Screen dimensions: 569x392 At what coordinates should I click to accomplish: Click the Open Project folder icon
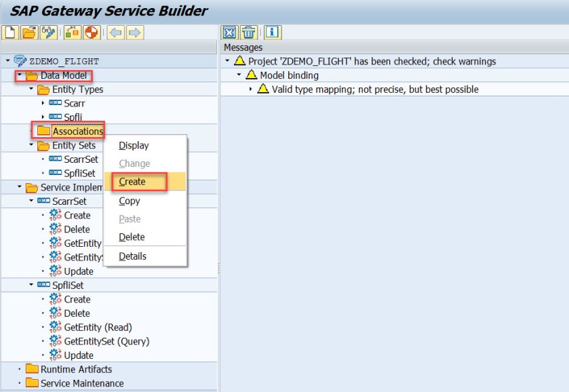point(29,33)
